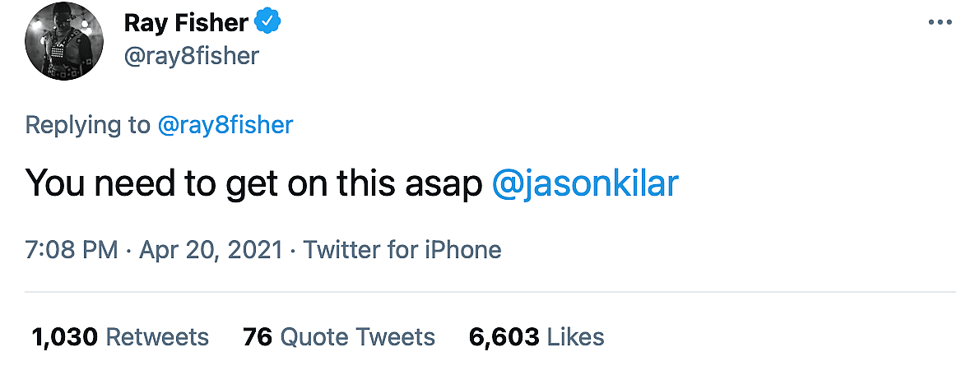Click the "76" quote tweet count number
Screen dimensions: 980x375
[258, 336]
